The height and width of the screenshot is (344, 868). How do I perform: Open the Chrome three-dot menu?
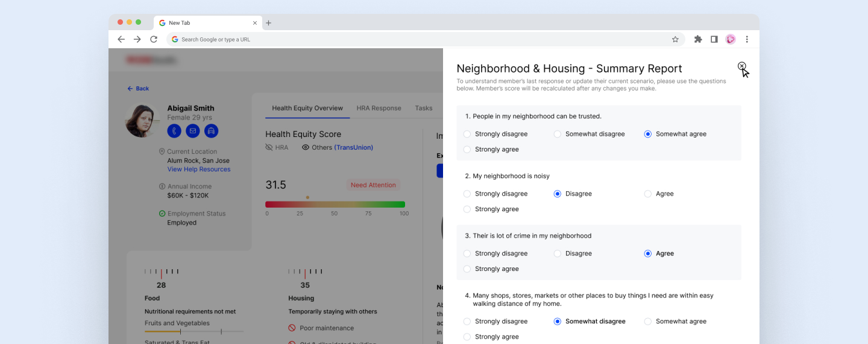[x=747, y=39]
